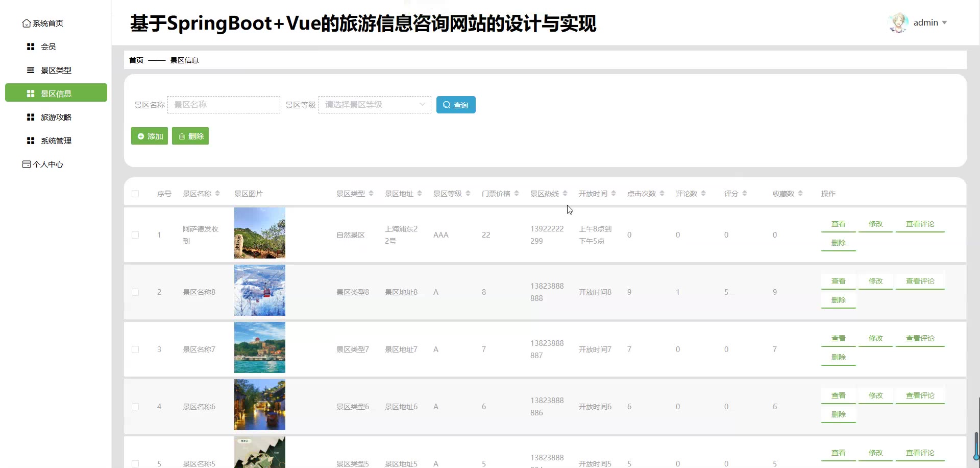980x468 pixels.
Task: Click the admin avatar image
Action: pos(898,23)
